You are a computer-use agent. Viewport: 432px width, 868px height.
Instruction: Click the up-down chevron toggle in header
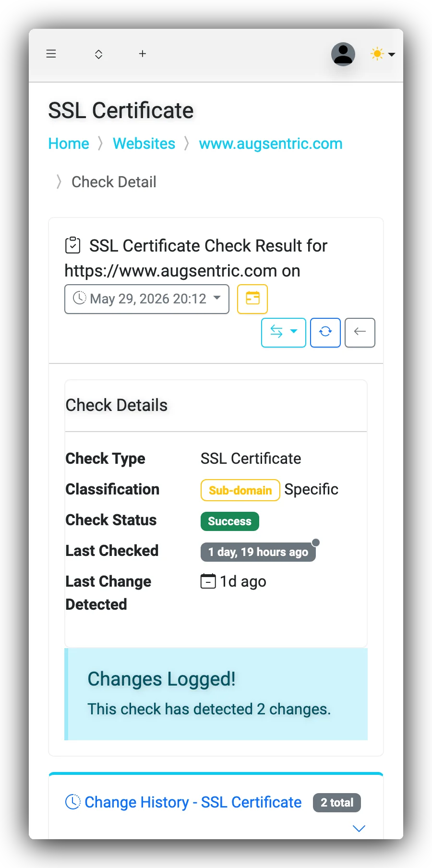tap(98, 54)
